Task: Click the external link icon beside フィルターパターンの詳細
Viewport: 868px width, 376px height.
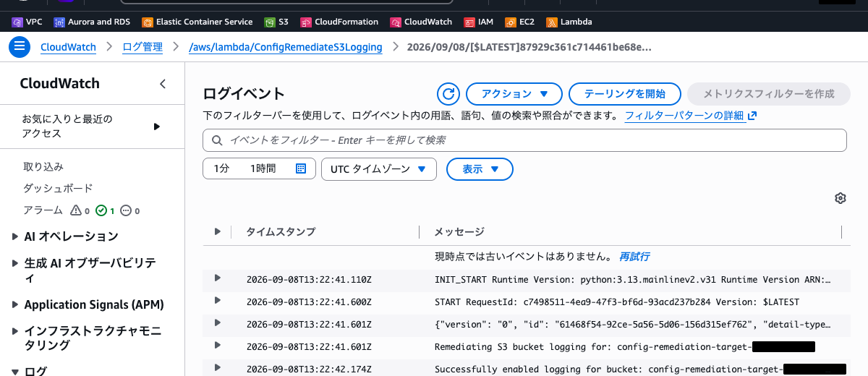Action: click(752, 116)
